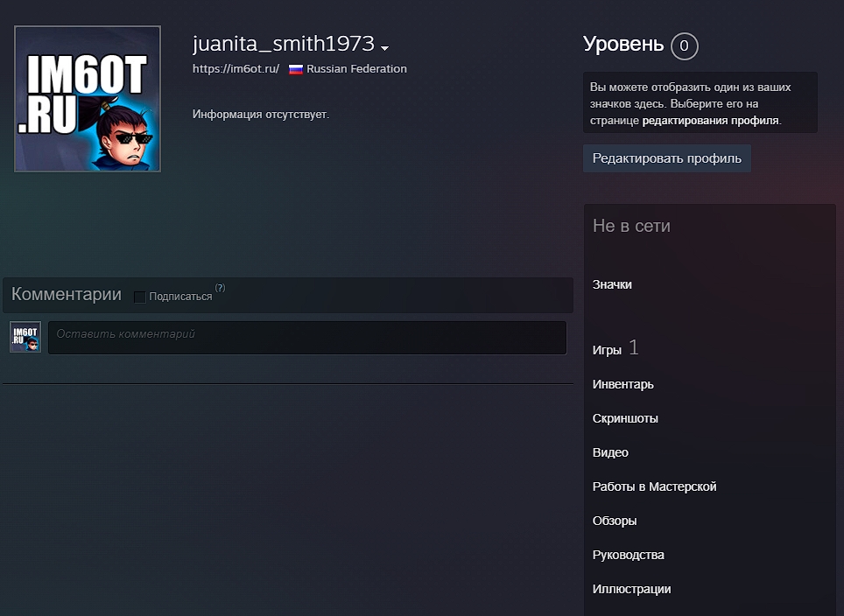Image resolution: width=844 pixels, height=616 pixels.
Task: Open the Уровень level heading
Action: pyautogui.click(x=622, y=44)
